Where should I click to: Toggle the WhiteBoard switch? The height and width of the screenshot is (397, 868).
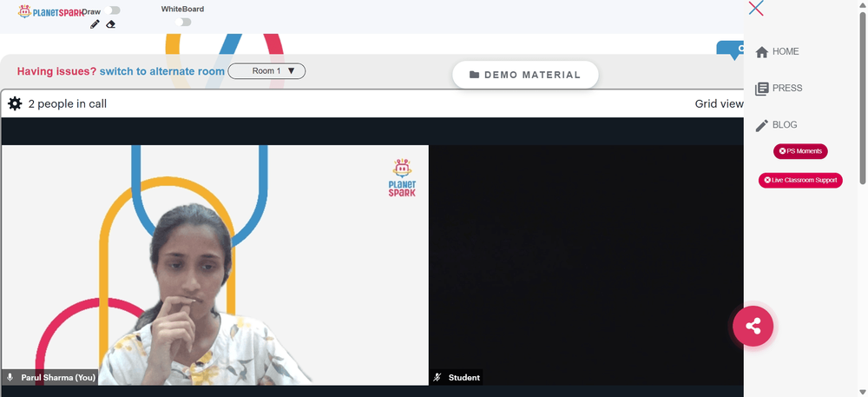pos(182,22)
